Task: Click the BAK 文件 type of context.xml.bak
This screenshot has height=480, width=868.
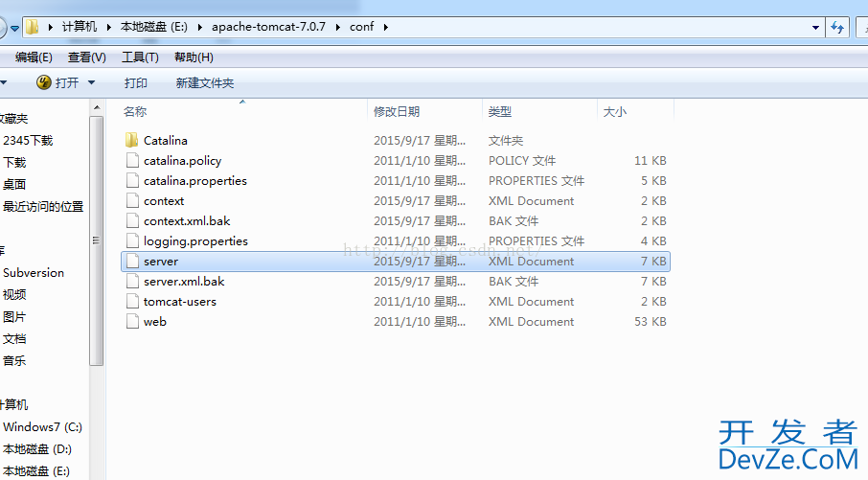Action: [x=514, y=221]
